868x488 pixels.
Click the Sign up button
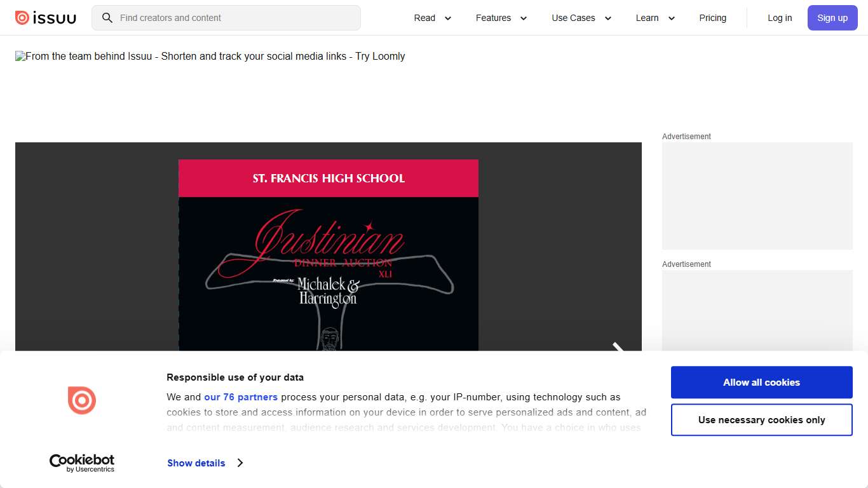click(x=832, y=18)
